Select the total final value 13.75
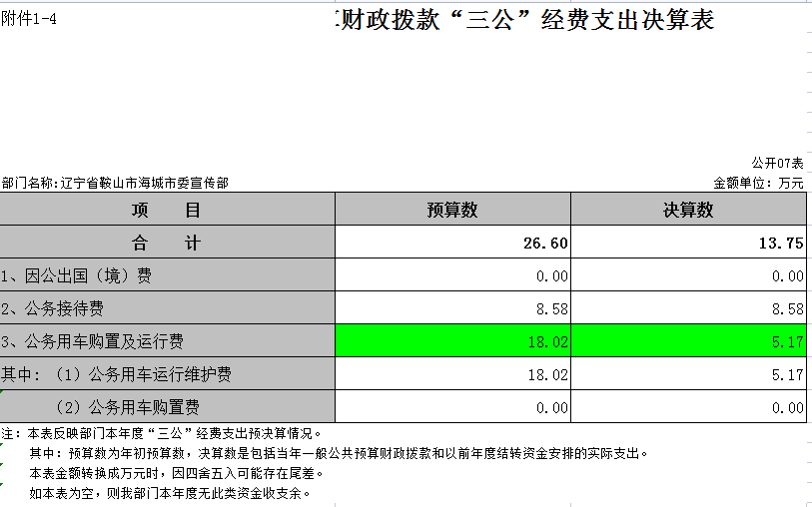This screenshot has height=507, width=812. click(688, 243)
